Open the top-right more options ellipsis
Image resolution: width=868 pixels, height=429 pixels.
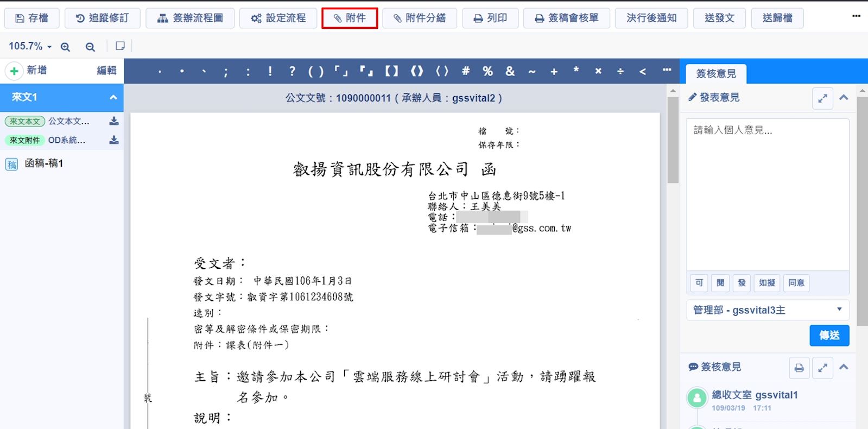tap(856, 16)
